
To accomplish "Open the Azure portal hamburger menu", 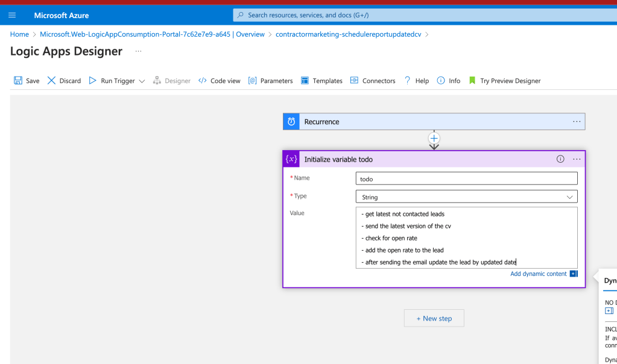I will point(12,15).
